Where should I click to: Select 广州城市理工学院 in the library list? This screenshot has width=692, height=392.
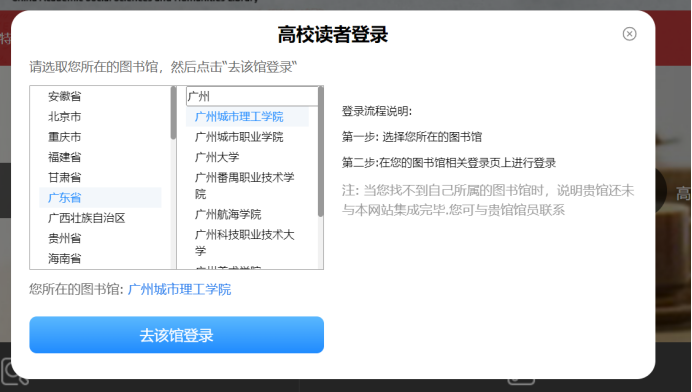click(247, 117)
